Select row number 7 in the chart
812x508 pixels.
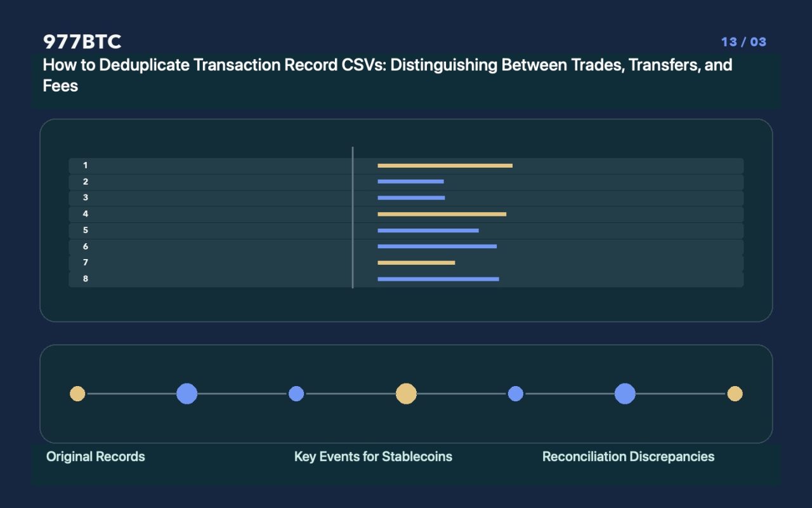point(406,263)
